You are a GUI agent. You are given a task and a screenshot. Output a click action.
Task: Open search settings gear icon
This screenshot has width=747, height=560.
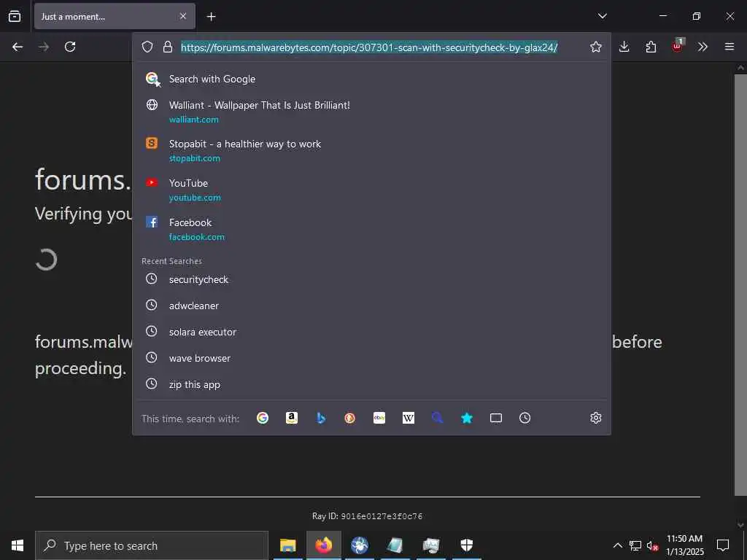coord(595,418)
